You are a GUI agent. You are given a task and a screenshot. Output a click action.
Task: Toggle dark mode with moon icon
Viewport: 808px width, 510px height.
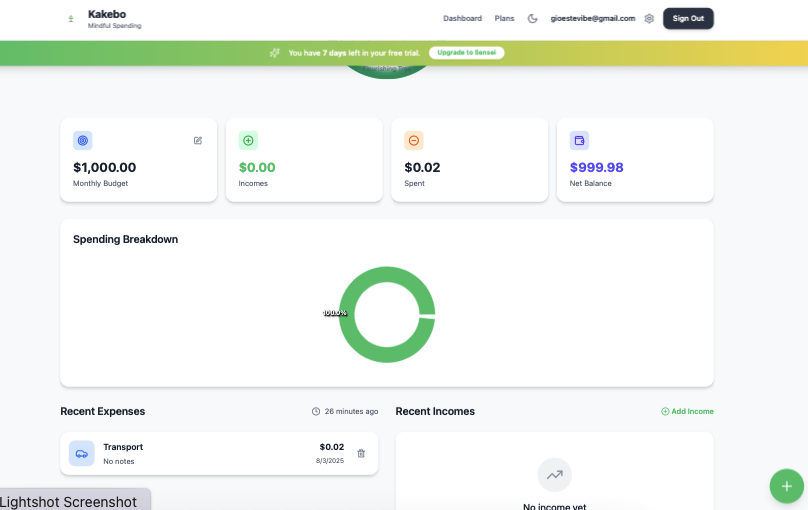[x=533, y=18]
